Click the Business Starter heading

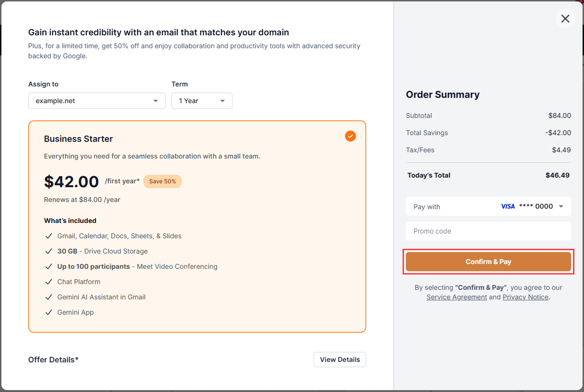78,139
